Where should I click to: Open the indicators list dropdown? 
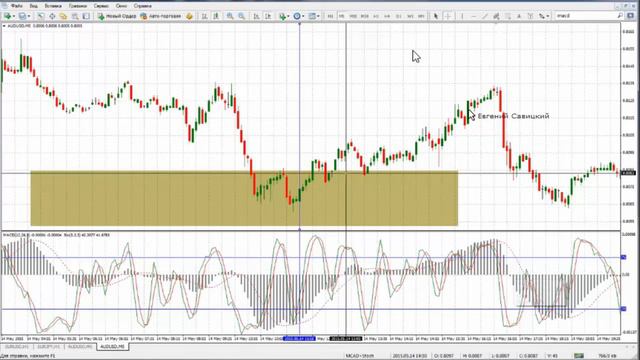click(x=284, y=16)
